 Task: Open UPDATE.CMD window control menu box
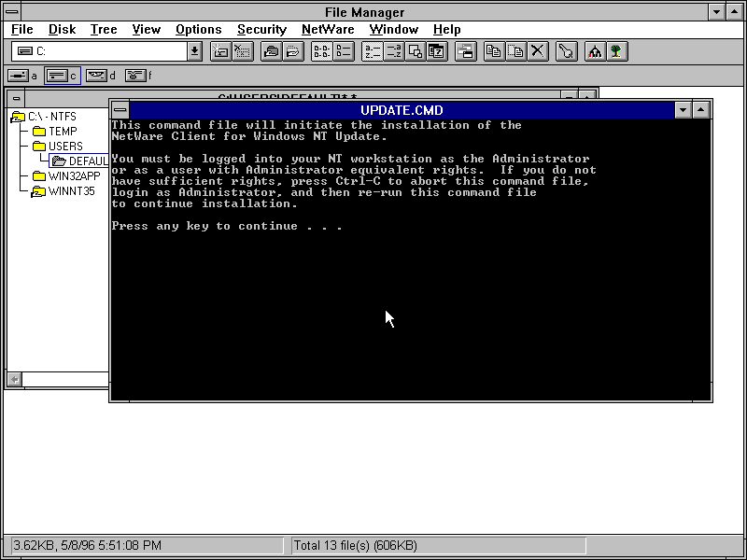(x=120, y=110)
